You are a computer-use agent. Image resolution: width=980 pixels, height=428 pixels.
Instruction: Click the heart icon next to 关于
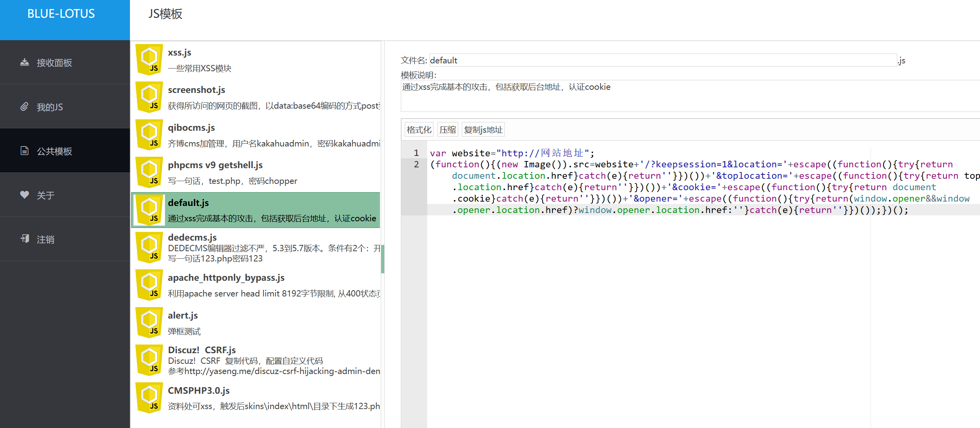(24, 195)
